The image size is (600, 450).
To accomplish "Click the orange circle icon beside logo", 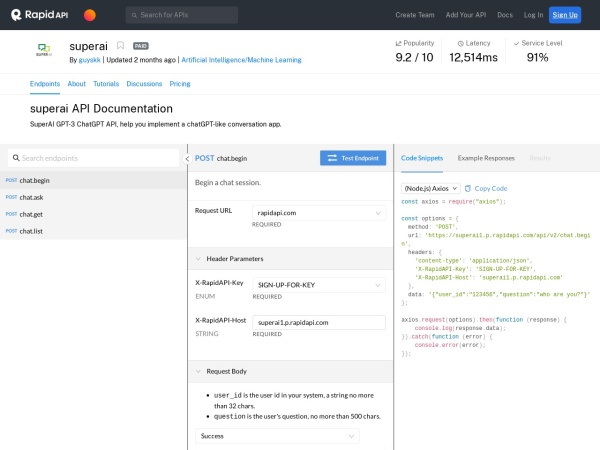I will pos(90,15).
